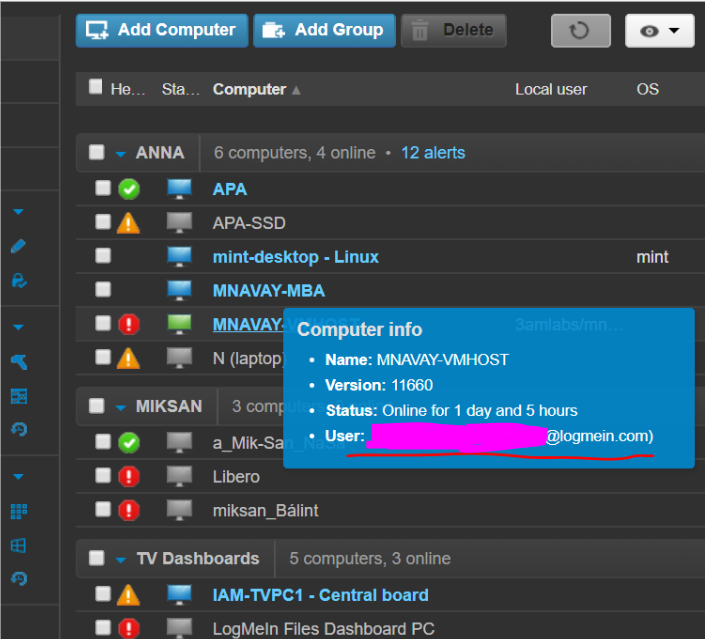Click a_Mik-San offline monitor icon
Screen dimensions: 705x639
(x=179, y=442)
